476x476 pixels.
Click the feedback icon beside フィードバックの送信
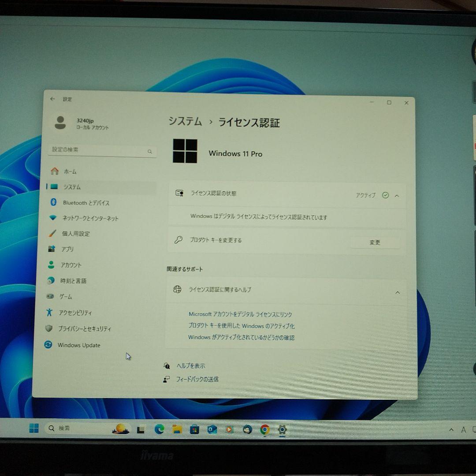coord(166,379)
